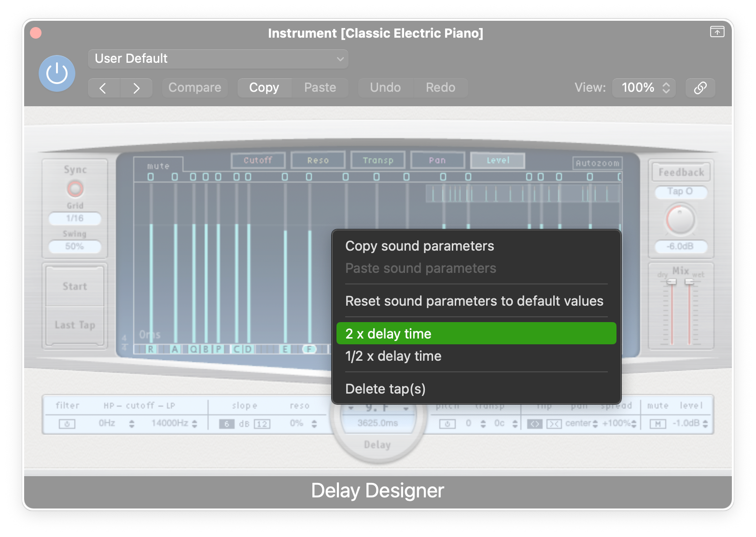Select tap E in identification bar
This screenshot has height=537, width=756.
pyautogui.click(x=285, y=349)
